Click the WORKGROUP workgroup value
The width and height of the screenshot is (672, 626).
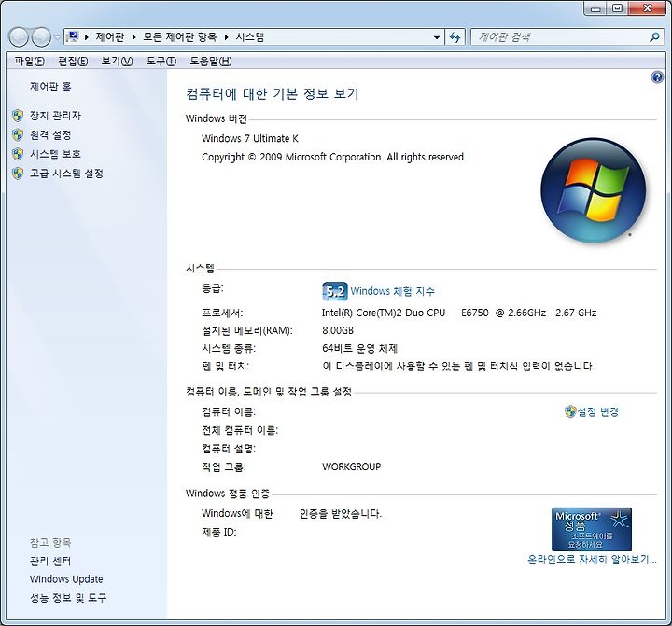coord(352,466)
